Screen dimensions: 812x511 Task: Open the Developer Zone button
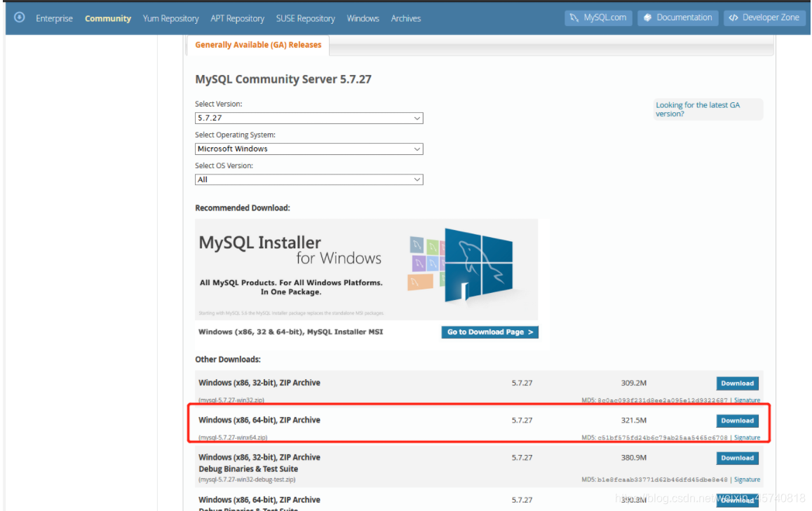pos(764,18)
